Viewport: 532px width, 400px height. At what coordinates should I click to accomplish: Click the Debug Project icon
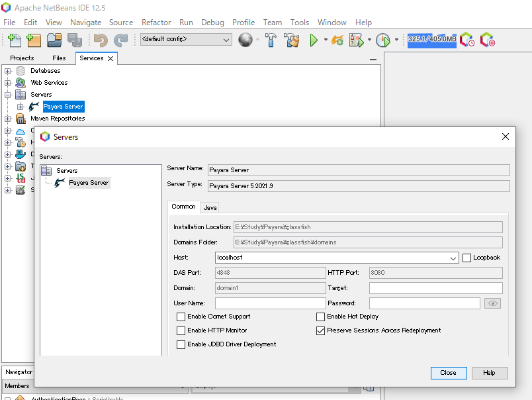pyautogui.click(x=356, y=40)
